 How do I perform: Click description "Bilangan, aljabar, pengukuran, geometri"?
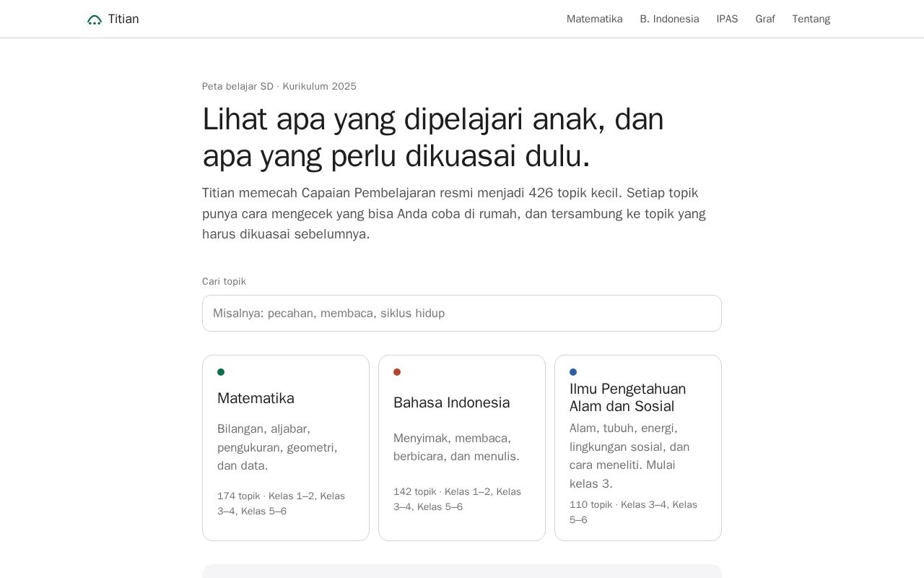(x=278, y=447)
